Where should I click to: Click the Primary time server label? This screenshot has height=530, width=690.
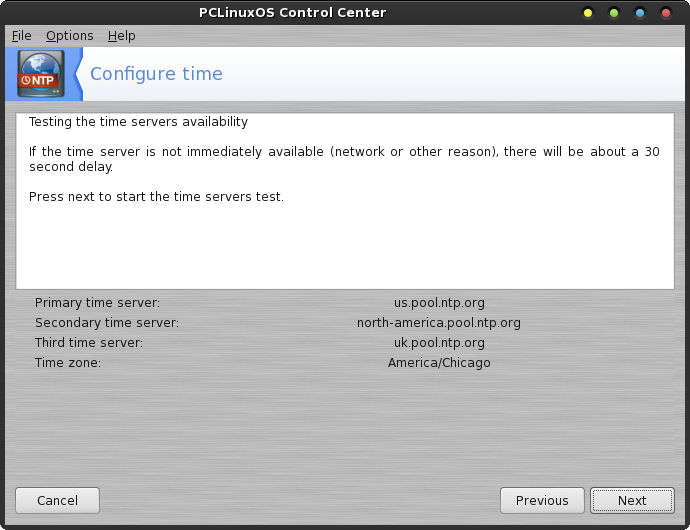[x=98, y=303]
